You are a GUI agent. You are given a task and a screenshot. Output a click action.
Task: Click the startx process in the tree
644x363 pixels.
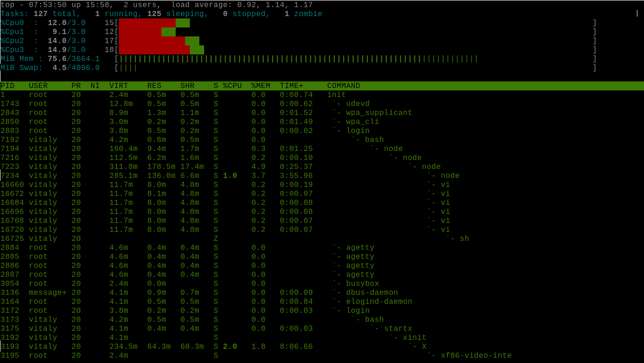(398, 328)
